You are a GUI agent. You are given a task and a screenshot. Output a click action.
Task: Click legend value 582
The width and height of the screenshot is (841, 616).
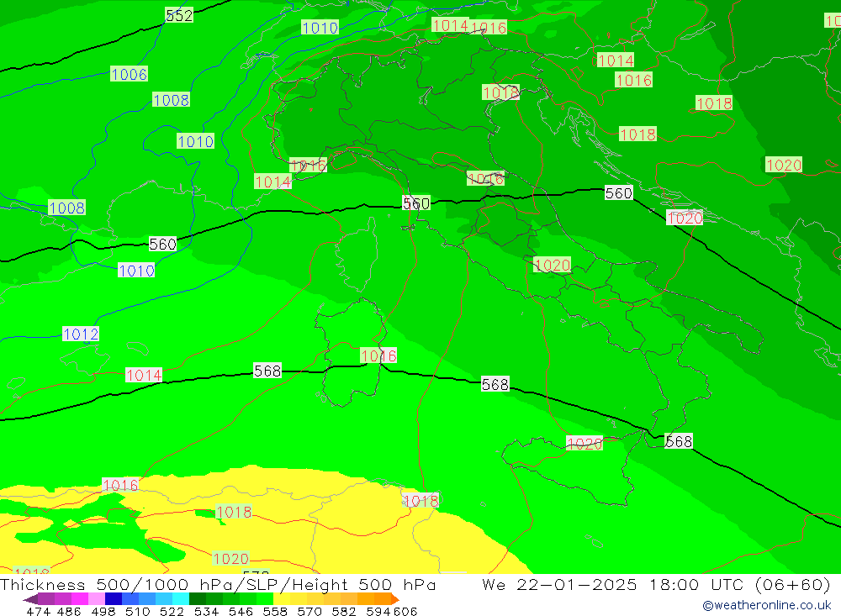point(343,611)
